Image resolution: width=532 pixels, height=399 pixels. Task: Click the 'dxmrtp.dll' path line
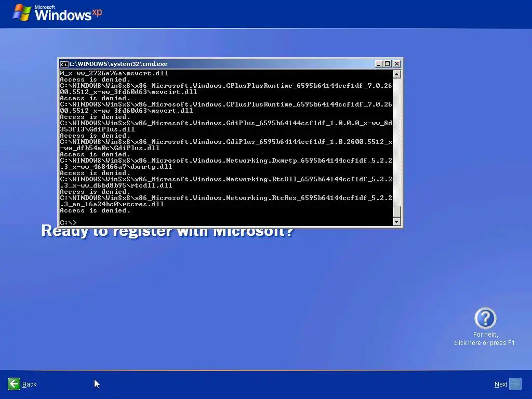(x=116, y=167)
